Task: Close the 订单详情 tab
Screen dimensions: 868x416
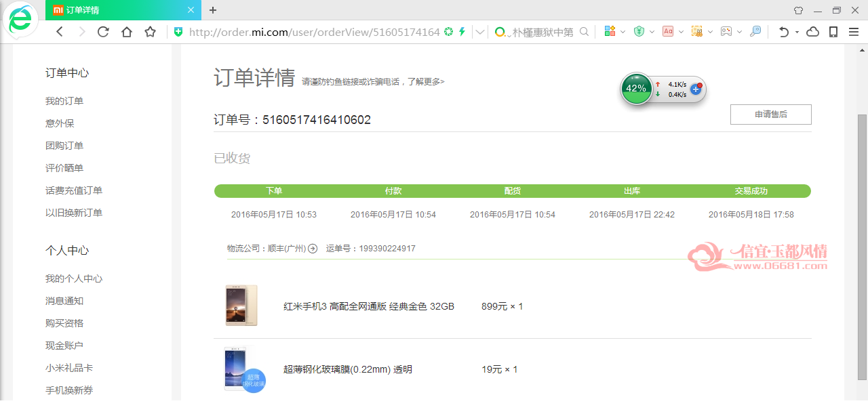Action: point(191,10)
